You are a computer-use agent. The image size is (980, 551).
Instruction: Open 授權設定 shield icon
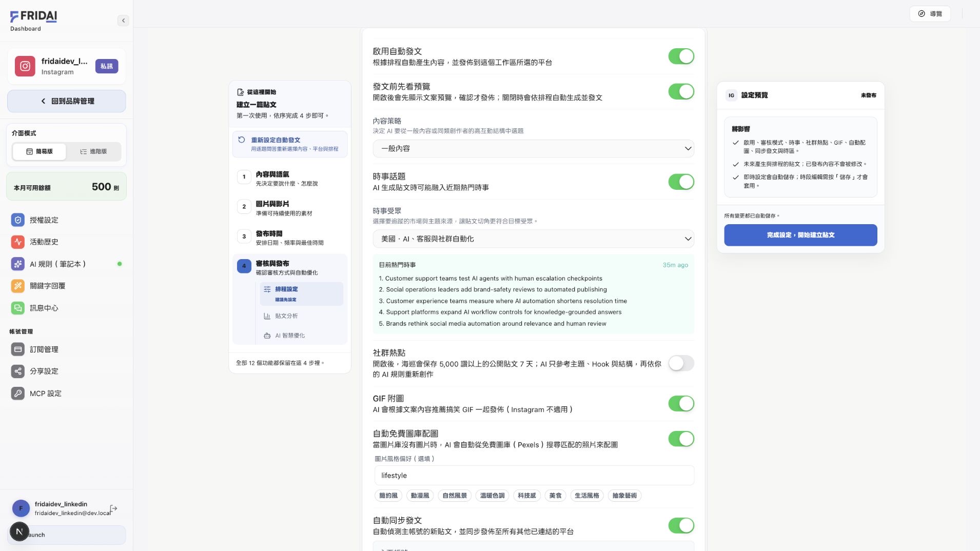click(18, 220)
